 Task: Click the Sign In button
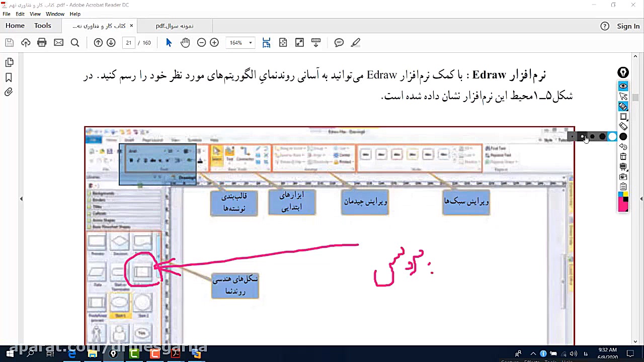[628, 26]
